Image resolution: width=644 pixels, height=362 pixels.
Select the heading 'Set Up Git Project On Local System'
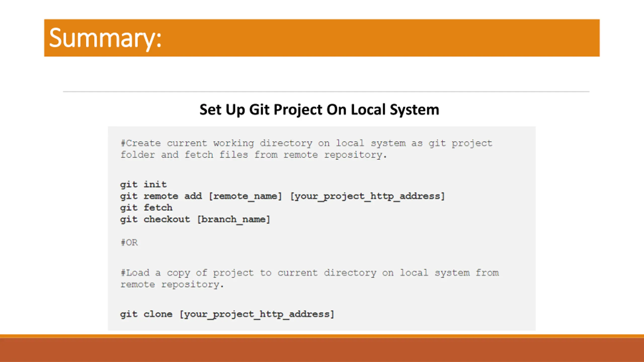[319, 110]
